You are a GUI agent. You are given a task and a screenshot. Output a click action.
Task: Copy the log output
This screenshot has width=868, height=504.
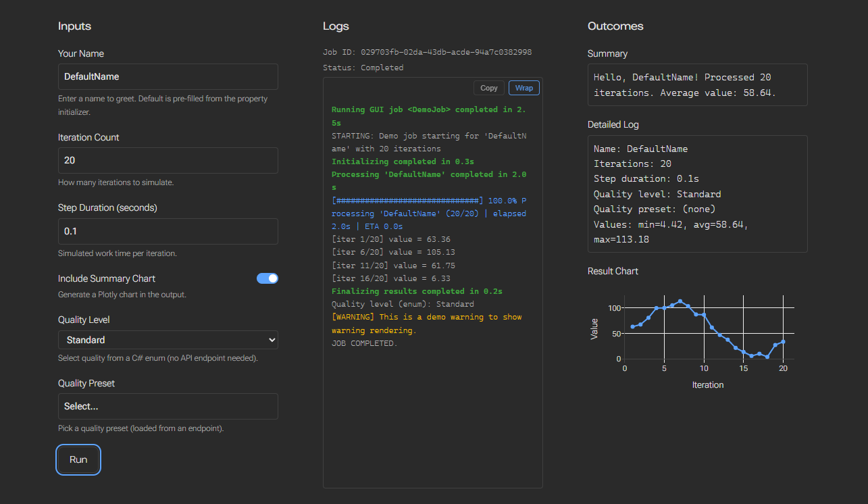(x=489, y=88)
